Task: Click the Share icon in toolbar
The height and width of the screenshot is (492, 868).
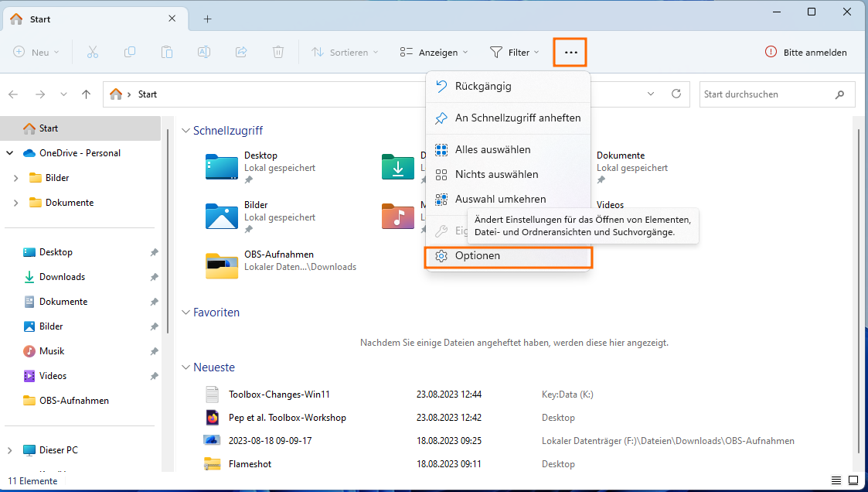Action: coord(241,52)
